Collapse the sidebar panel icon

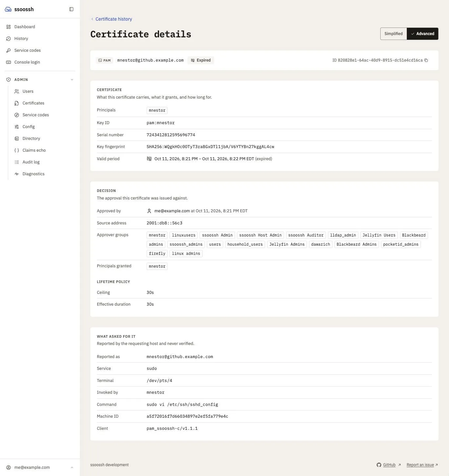pyautogui.click(x=71, y=9)
